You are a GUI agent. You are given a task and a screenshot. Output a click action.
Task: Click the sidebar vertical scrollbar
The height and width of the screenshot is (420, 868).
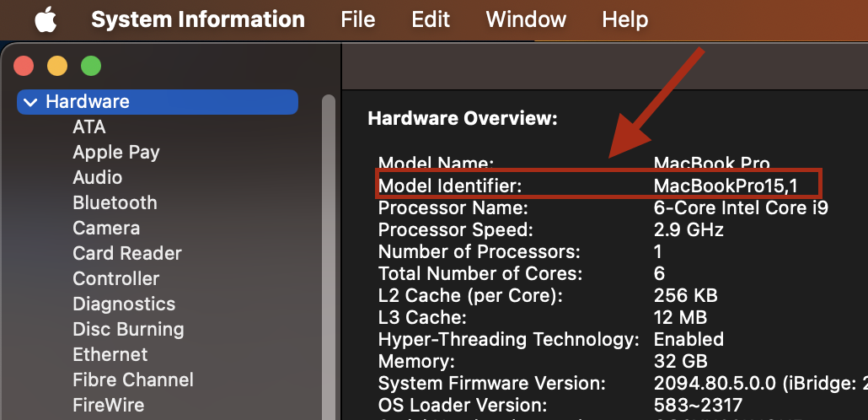click(x=329, y=257)
